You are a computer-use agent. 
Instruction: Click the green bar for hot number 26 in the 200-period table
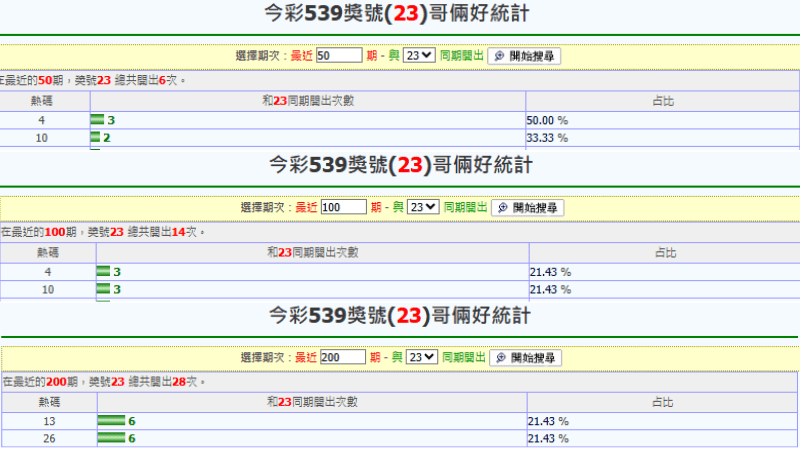111,438
